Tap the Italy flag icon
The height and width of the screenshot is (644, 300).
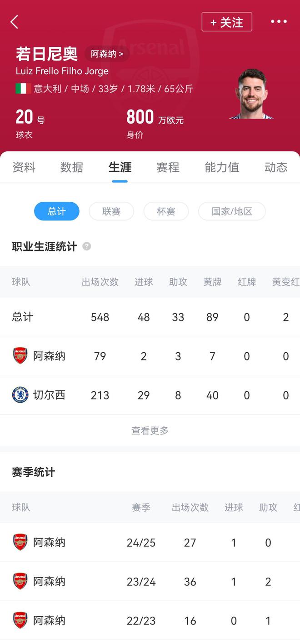pos(23,89)
